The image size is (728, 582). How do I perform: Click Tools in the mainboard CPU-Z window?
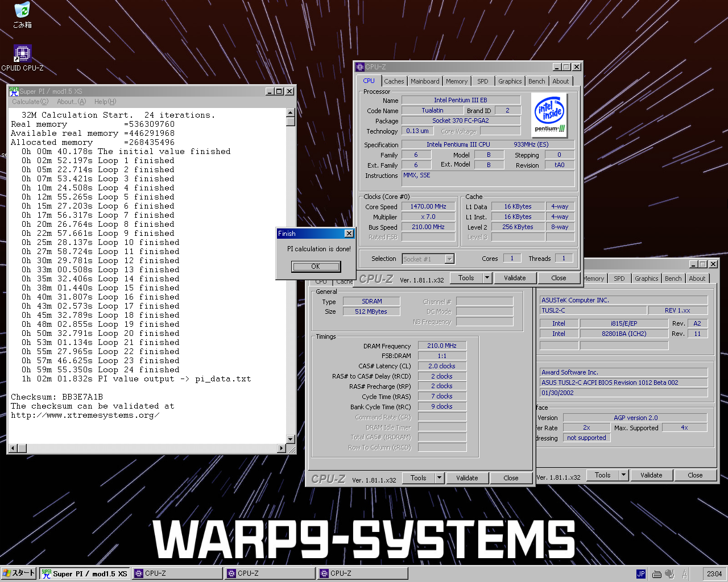tap(603, 475)
